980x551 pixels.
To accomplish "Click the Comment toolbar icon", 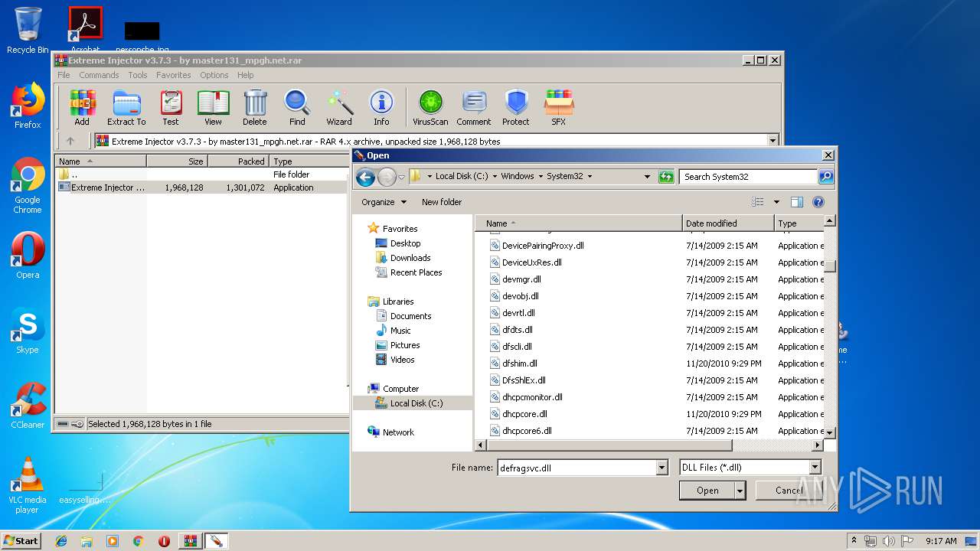I will 474,107.
